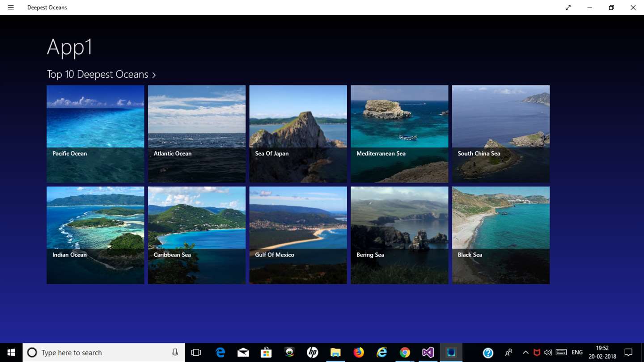The height and width of the screenshot is (362, 644).
Task: Launch Microsoft Store from the taskbar
Action: (267, 353)
